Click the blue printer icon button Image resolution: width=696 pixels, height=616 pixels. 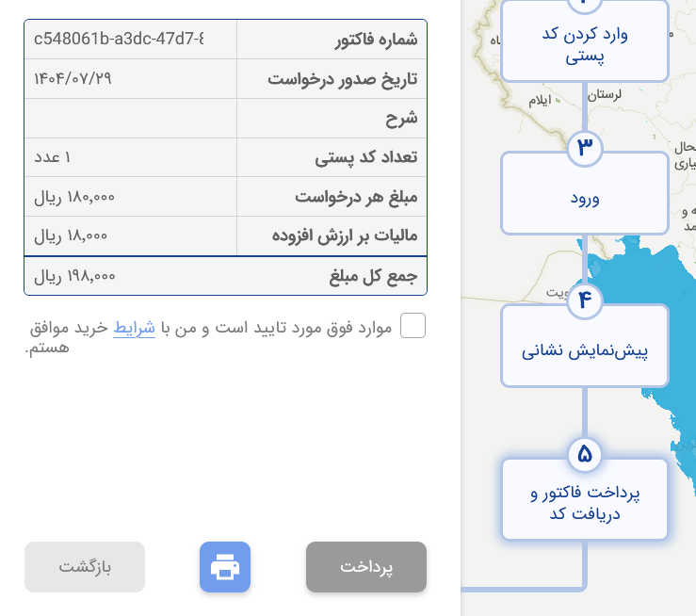(x=225, y=567)
